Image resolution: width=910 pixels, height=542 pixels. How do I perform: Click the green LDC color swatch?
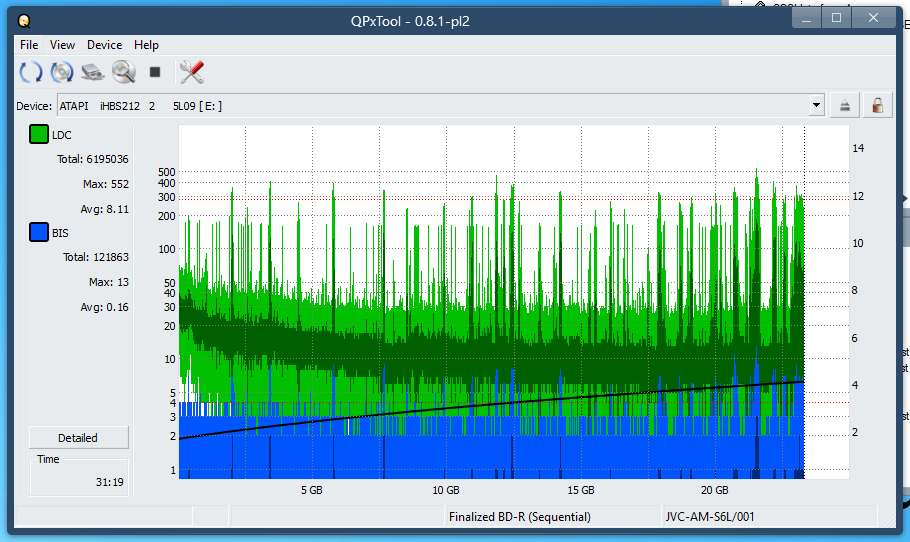[x=39, y=135]
